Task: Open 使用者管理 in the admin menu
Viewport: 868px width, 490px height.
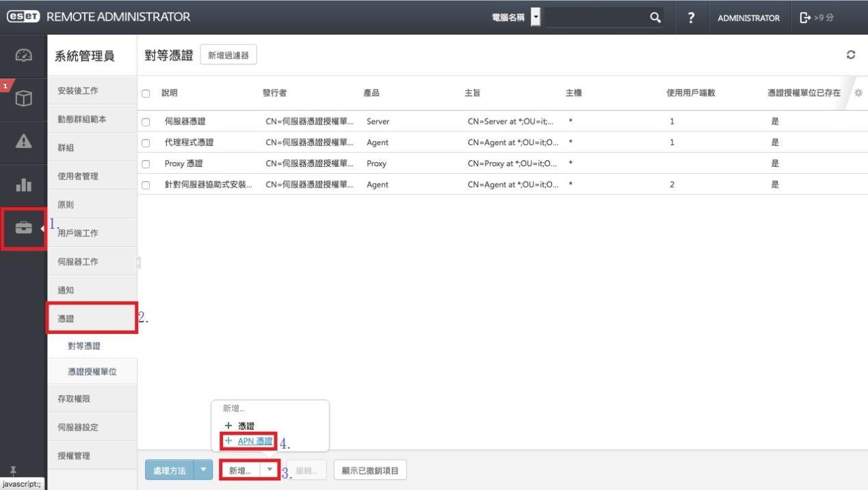Action: point(92,176)
